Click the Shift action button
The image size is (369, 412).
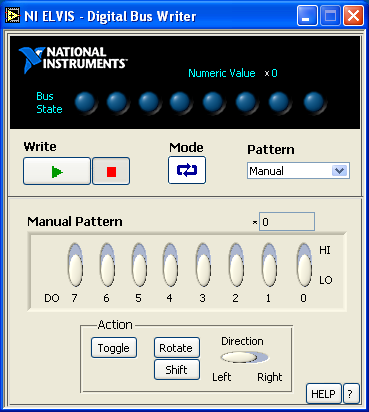pos(177,369)
